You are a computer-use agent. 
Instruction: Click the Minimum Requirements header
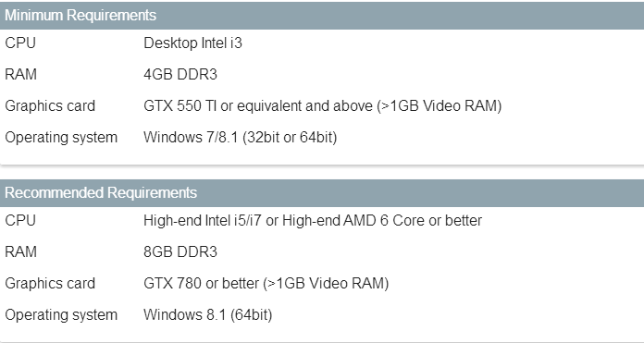pos(322,15)
